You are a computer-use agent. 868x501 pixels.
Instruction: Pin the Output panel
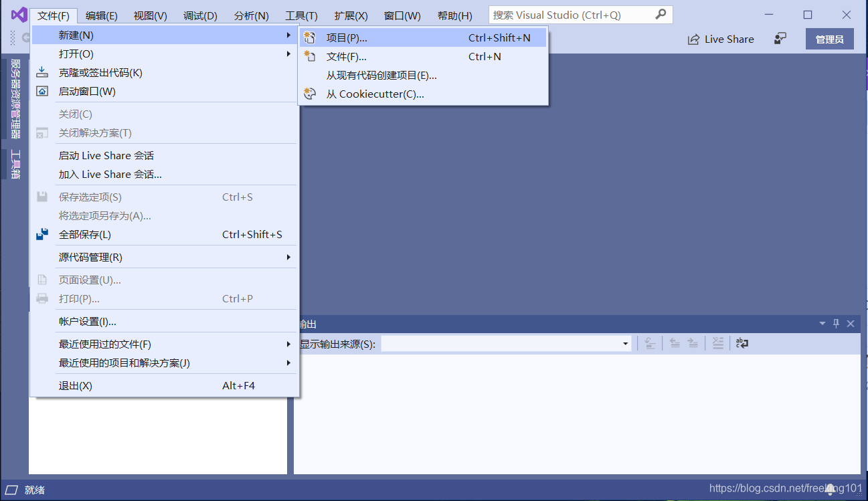click(836, 324)
